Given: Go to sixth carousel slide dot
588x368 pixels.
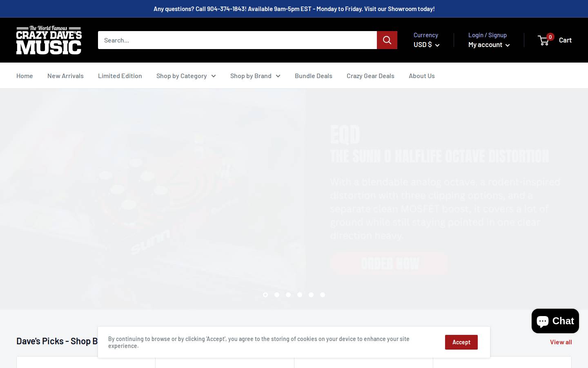Looking at the screenshot, I should coord(323,295).
